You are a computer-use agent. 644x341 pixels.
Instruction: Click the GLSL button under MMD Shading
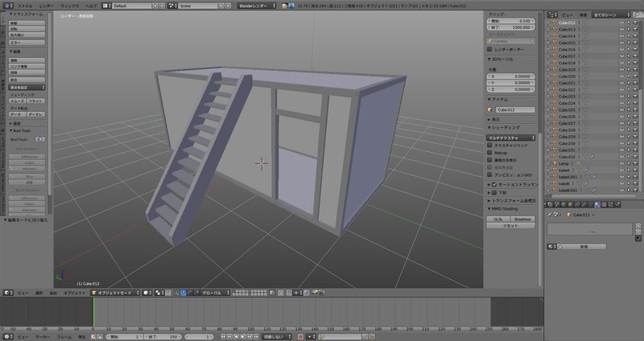pos(498,219)
